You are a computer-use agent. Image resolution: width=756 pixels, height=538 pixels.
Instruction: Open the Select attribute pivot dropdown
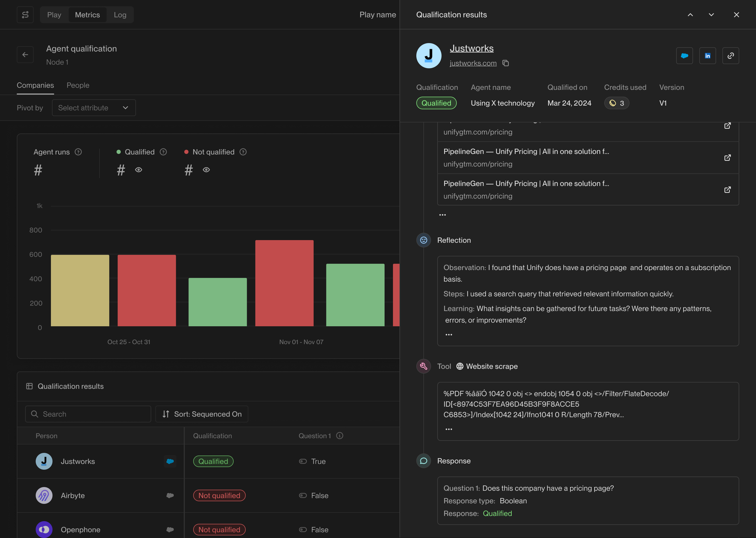coord(94,108)
